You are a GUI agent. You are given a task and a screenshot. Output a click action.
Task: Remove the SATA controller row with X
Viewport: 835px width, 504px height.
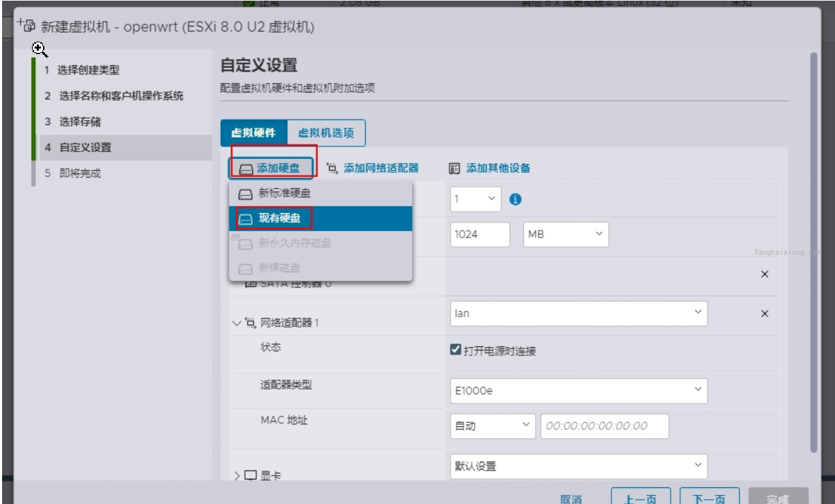point(765,274)
